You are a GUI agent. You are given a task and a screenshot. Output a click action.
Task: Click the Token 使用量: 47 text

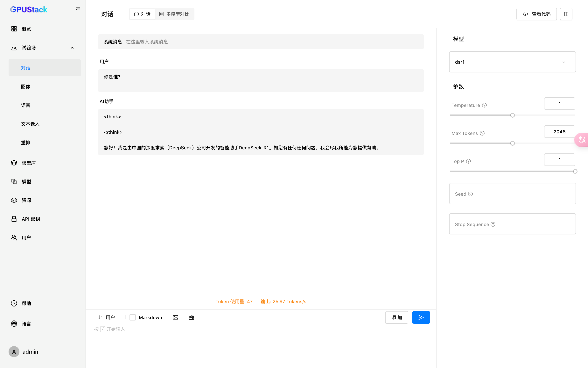[234, 302]
